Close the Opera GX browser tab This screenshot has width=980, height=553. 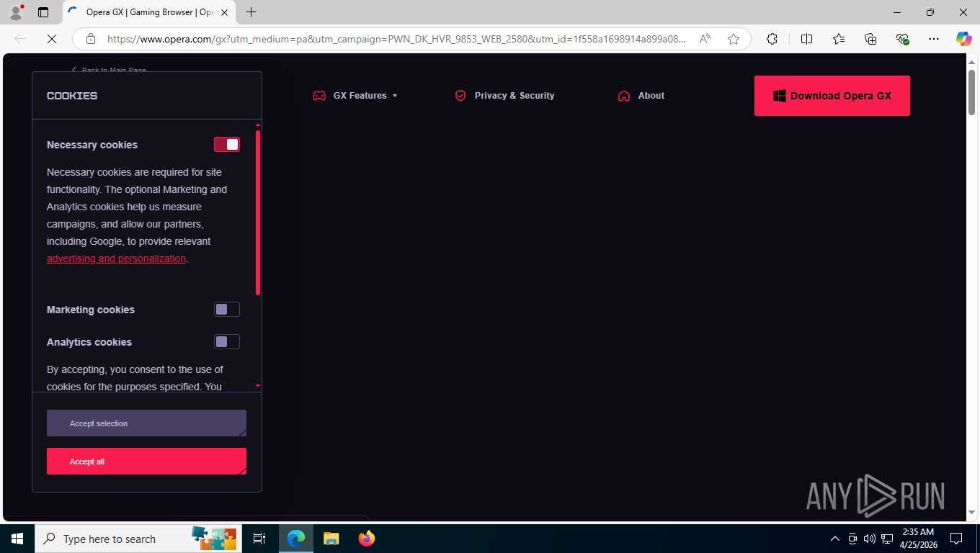tap(224, 12)
